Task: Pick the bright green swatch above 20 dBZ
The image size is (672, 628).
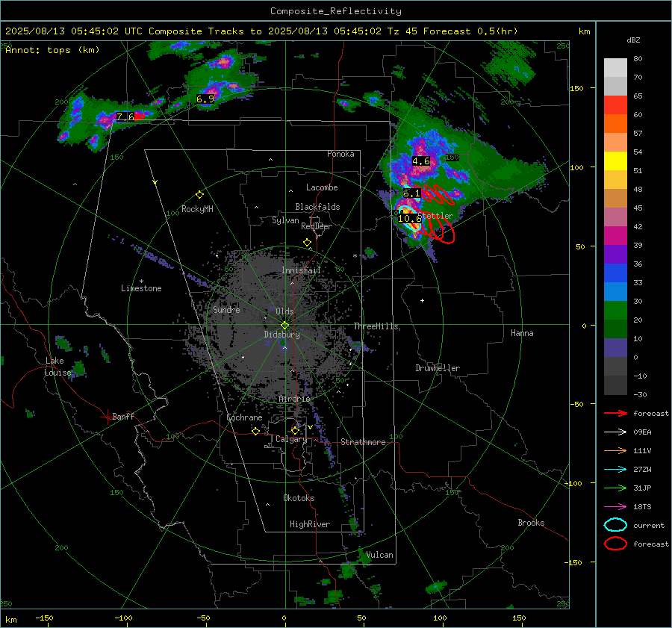Action: (615, 311)
